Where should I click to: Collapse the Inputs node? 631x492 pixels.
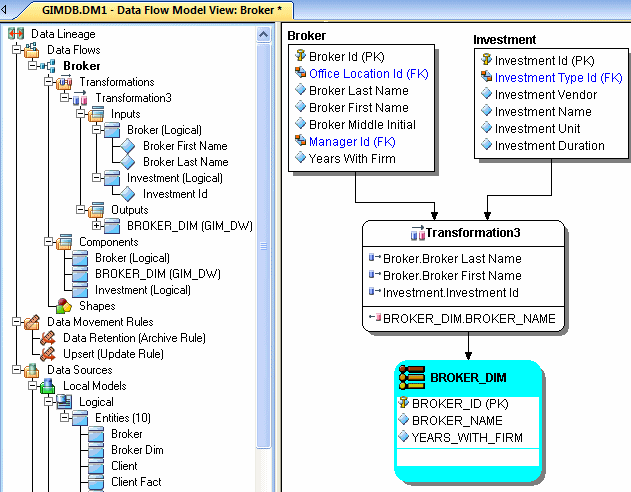(80, 113)
